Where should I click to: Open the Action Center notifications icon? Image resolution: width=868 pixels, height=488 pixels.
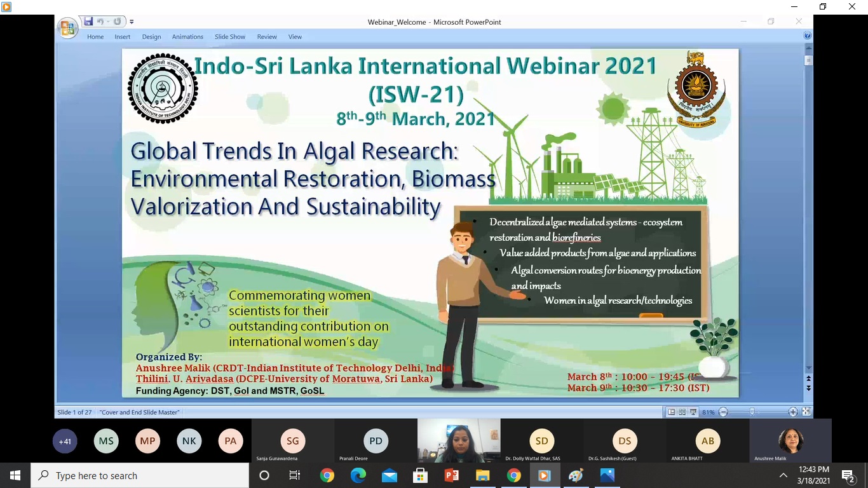[x=848, y=475]
